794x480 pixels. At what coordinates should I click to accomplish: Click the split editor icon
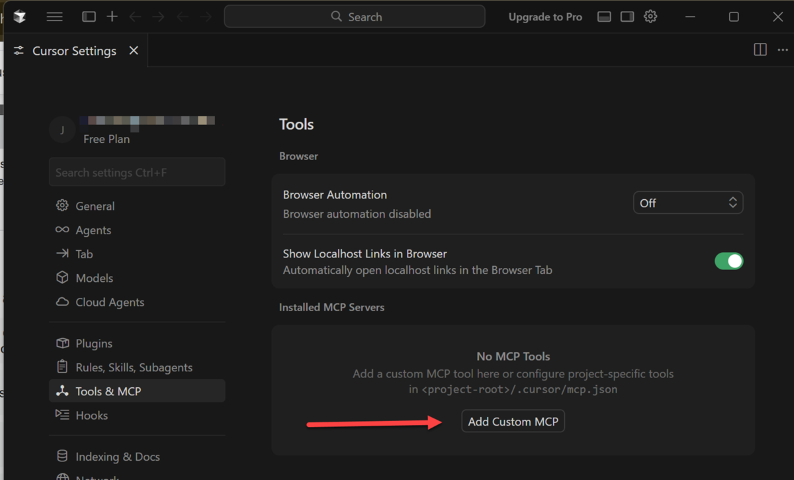click(x=760, y=50)
